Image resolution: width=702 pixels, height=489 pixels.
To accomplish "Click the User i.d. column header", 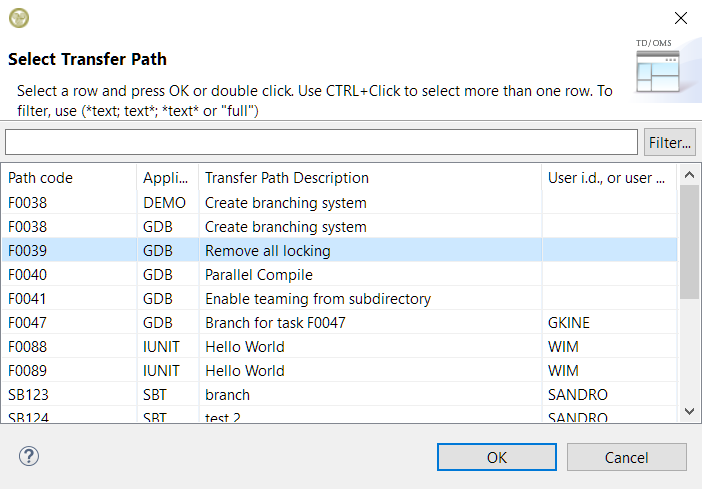I will [x=606, y=178].
